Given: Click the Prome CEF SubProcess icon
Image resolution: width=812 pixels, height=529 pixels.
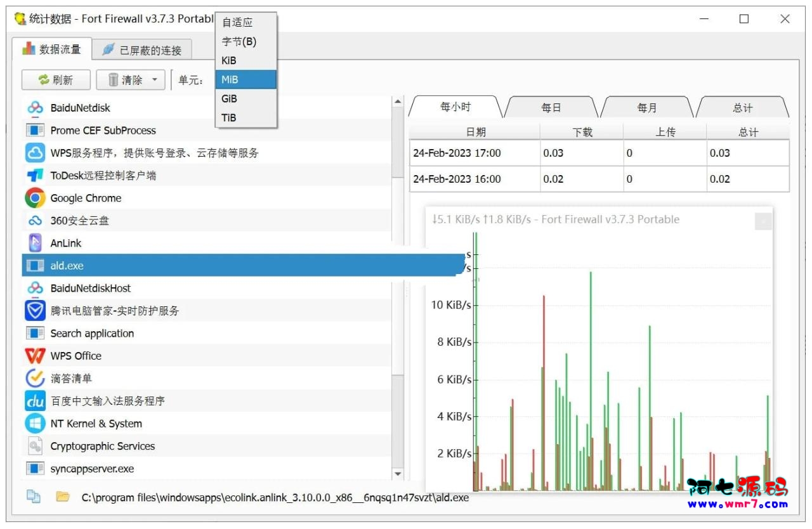Looking at the screenshot, I should tap(35, 131).
